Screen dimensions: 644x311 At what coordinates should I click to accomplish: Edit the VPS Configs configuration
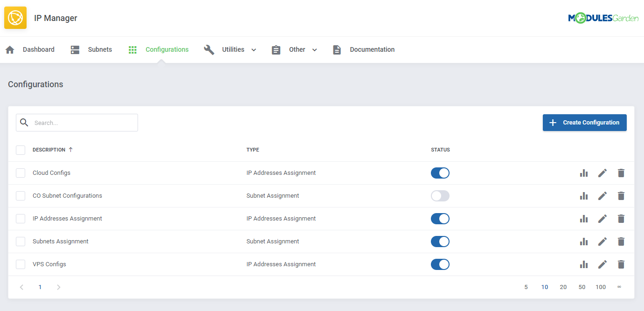[602, 264]
